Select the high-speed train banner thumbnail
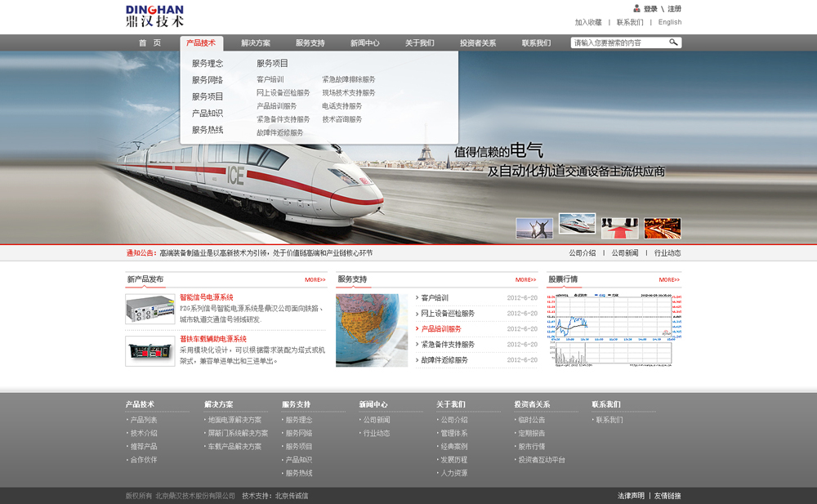The height and width of the screenshot is (504, 817). point(577,224)
